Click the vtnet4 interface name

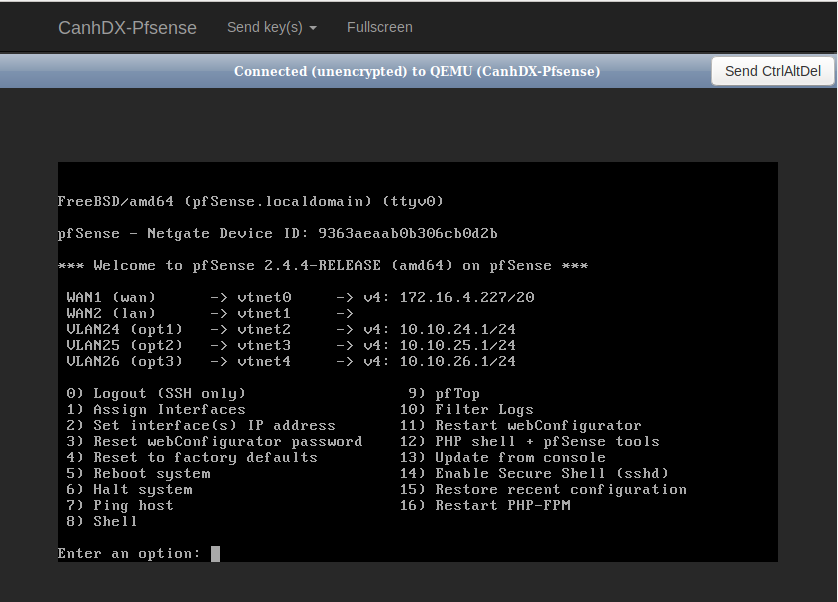(265, 361)
